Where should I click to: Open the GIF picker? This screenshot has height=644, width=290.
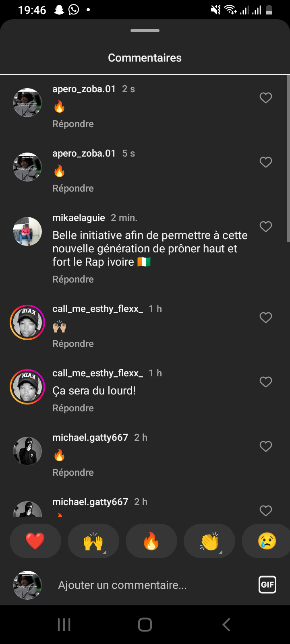[267, 585]
